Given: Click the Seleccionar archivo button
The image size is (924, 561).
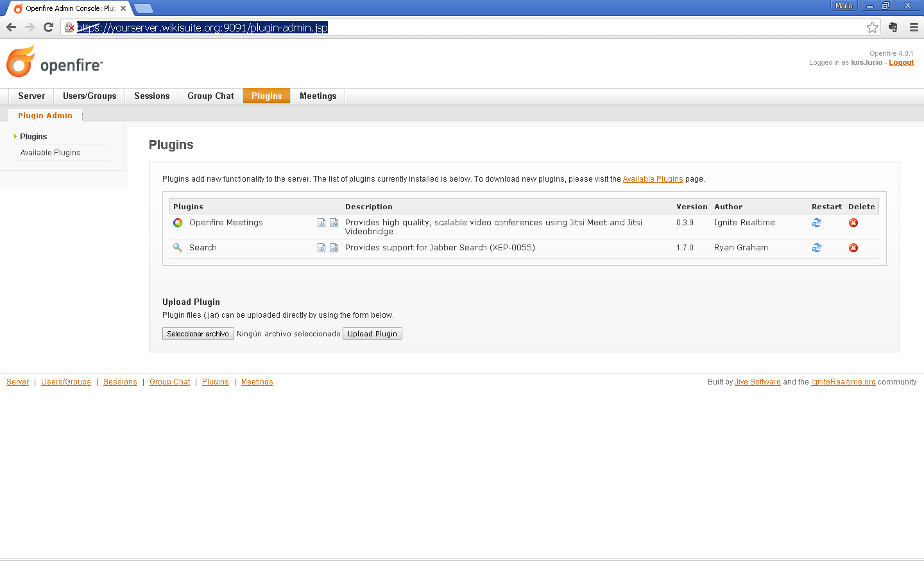Looking at the screenshot, I should (x=198, y=334).
